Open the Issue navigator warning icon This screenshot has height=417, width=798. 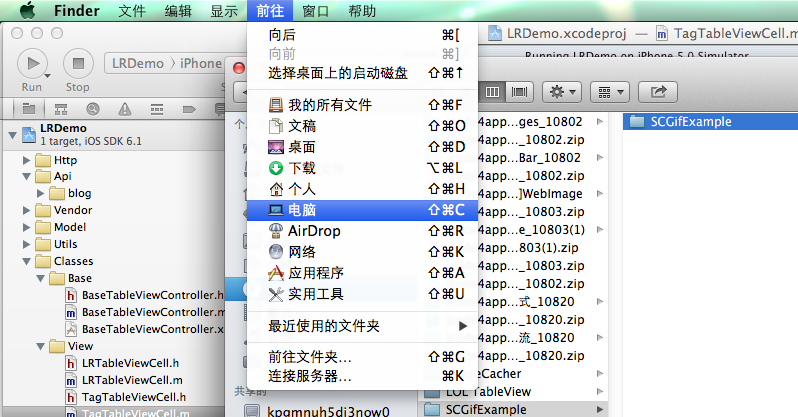coord(125,108)
